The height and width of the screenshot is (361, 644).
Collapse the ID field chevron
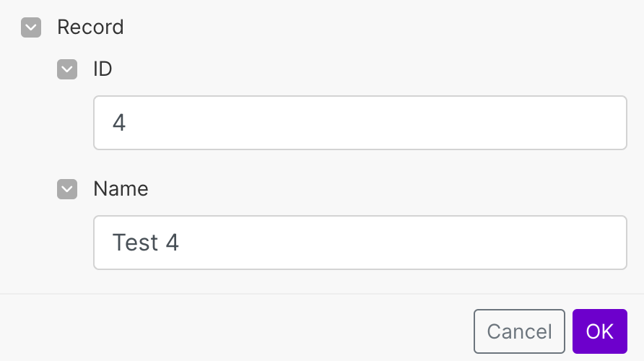pyautogui.click(x=67, y=69)
